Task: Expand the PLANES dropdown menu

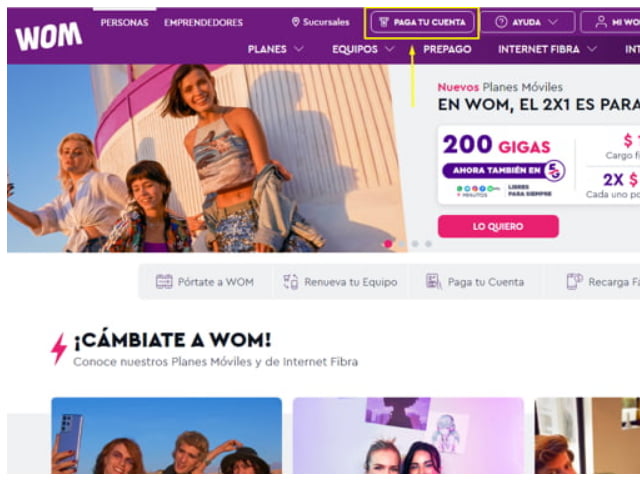Action: click(x=276, y=49)
